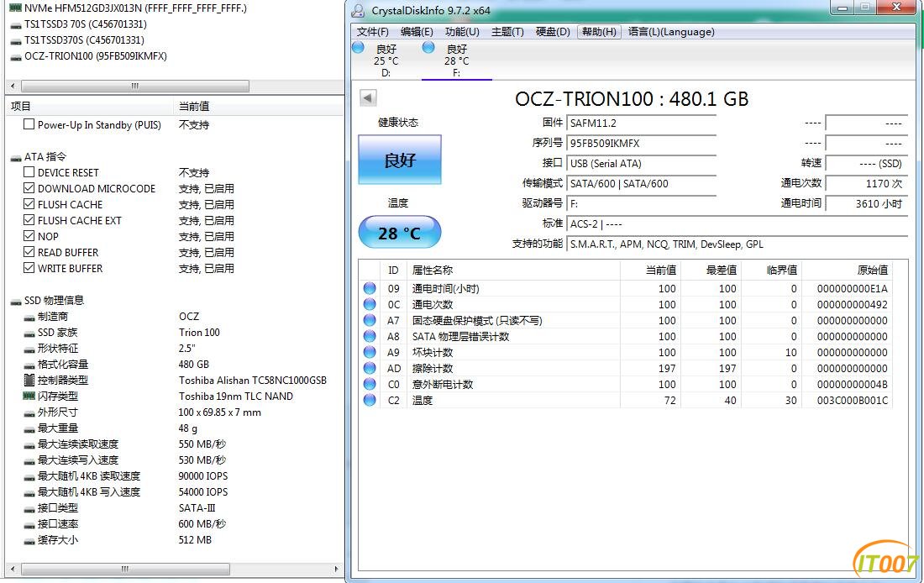924x583 pixels.
Task: Click the 属性名称 column header
Action: (512, 270)
